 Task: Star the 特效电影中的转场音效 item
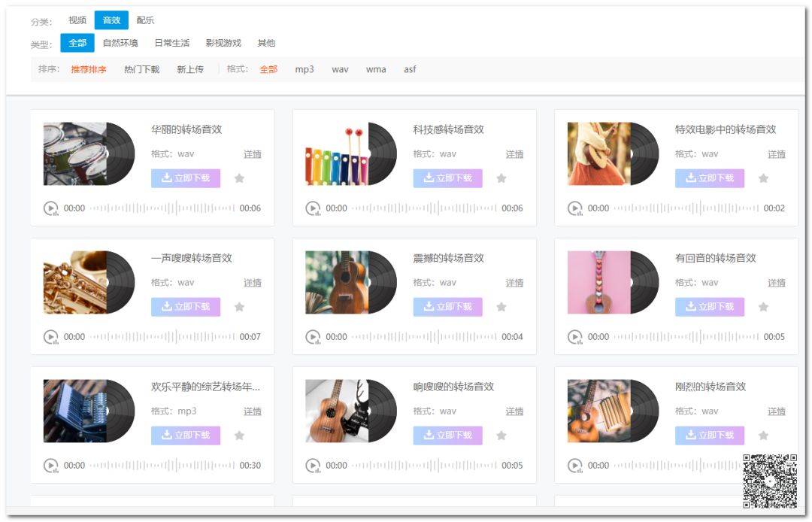pos(763,178)
